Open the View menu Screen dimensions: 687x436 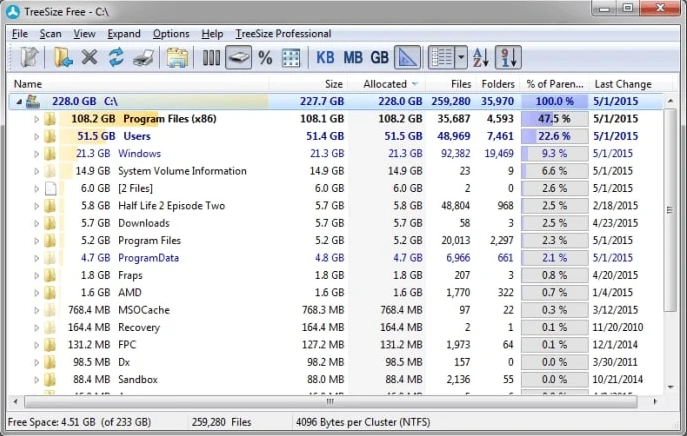point(84,34)
